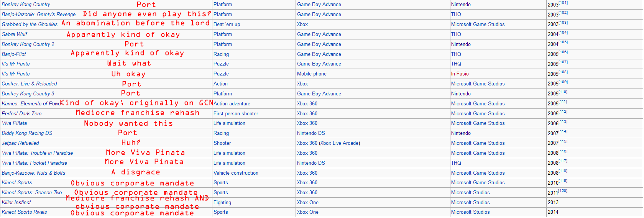The image size is (644, 218).
Task: Click the Conker: Live & Reloaded link
Action: (29, 84)
